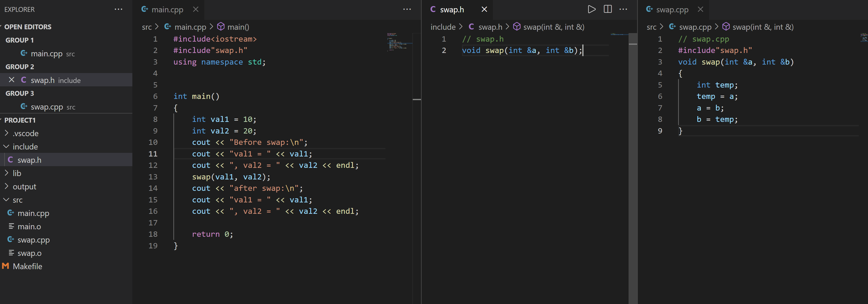Close swap.h in Open Editors list
868x304 pixels.
11,80
